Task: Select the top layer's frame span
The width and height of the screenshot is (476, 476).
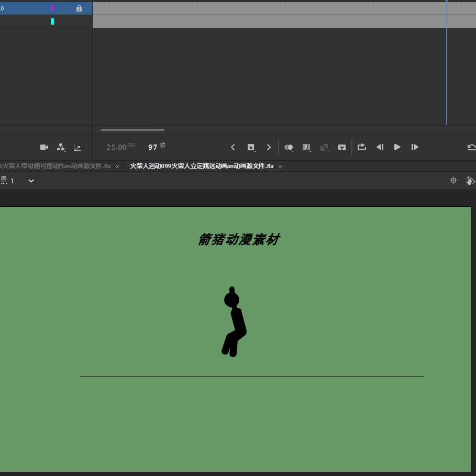Action: pyautogui.click(x=284, y=8)
